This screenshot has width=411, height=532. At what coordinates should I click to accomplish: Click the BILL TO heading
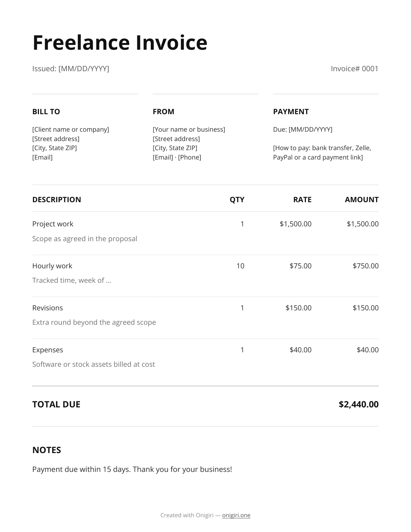[46, 112]
